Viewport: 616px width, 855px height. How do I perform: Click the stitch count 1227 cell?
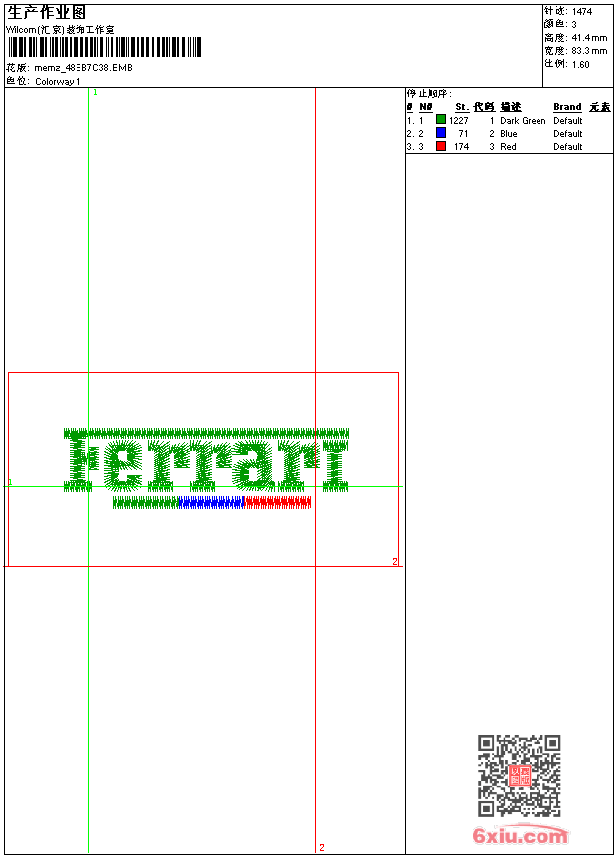pos(458,121)
